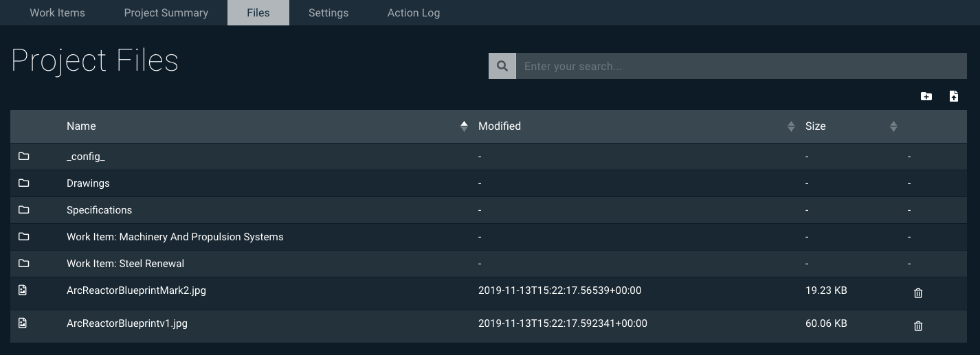This screenshot has height=355, width=980.
Task: Go to the Settings tab
Action: point(328,13)
